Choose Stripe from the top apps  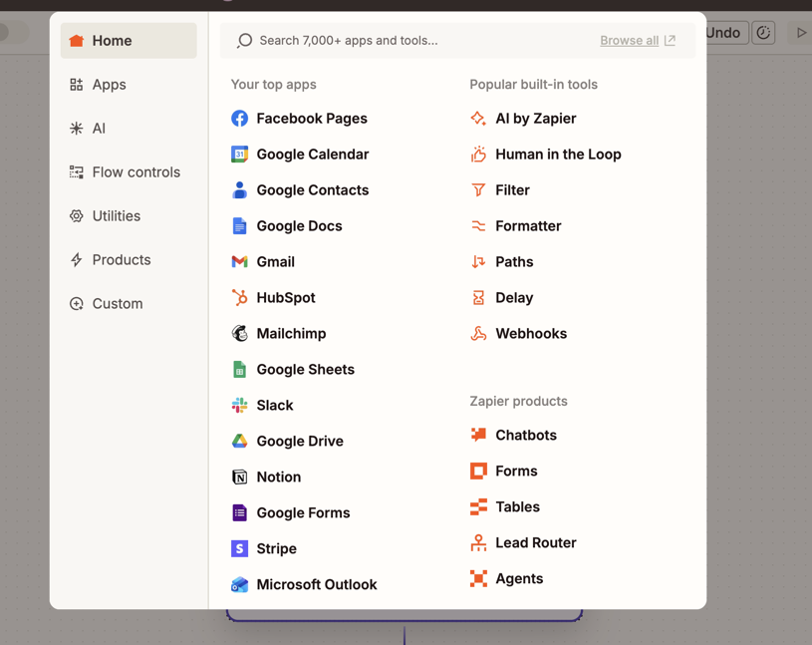coord(277,548)
